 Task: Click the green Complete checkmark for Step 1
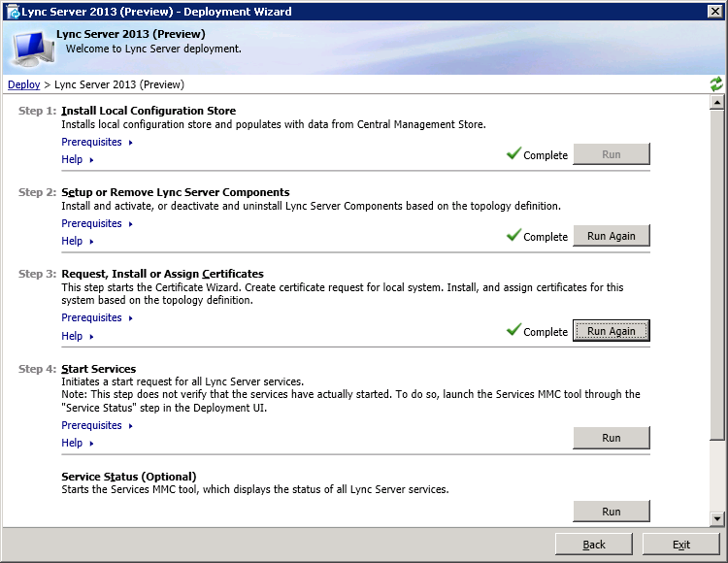tap(513, 152)
